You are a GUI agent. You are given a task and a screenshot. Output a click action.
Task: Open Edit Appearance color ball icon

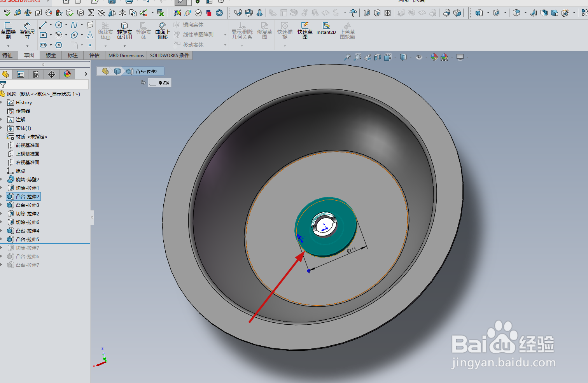[434, 58]
